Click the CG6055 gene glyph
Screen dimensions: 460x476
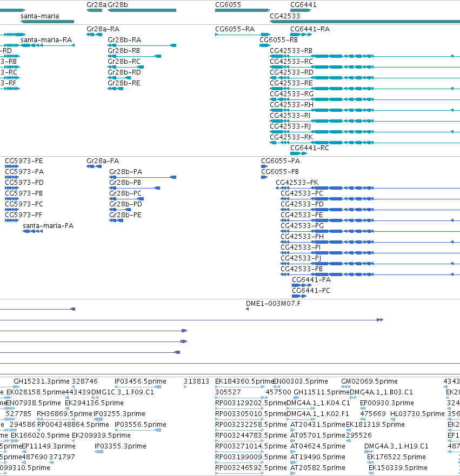(242, 10)
